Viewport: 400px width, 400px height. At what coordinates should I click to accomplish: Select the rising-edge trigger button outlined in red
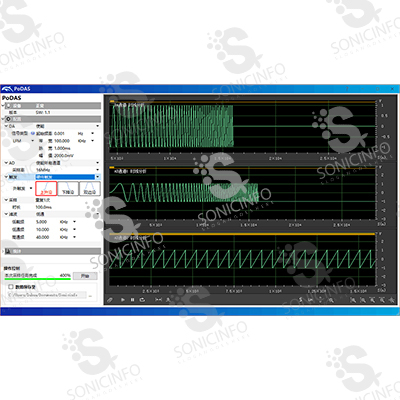(46, 189)
